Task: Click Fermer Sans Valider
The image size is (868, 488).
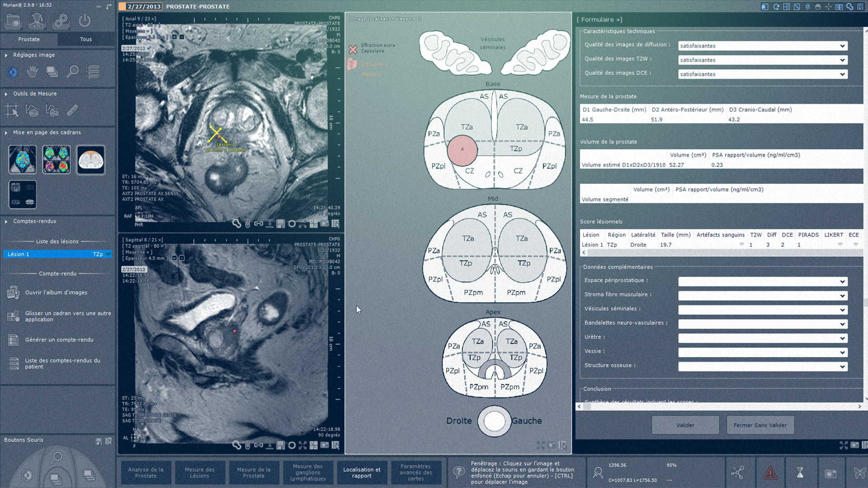Action: (x=760, y=425)
